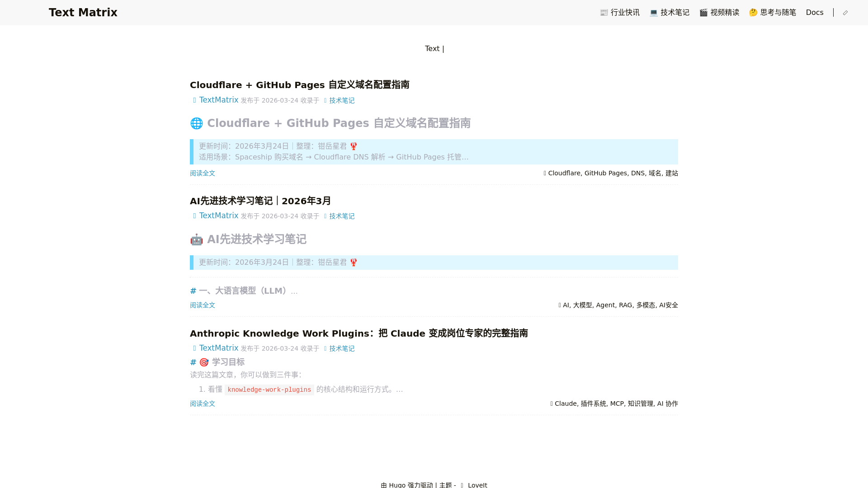Screen dimensions: 868x488
Task: Open the Agent tag
Action: pyautogui.click(x=605, y=305)
